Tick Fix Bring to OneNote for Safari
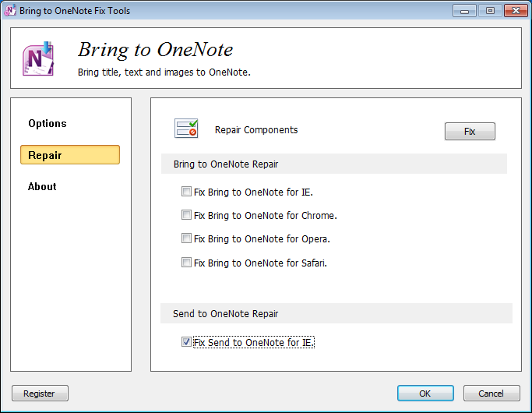 pyautogui.click(x=186, y=263)
